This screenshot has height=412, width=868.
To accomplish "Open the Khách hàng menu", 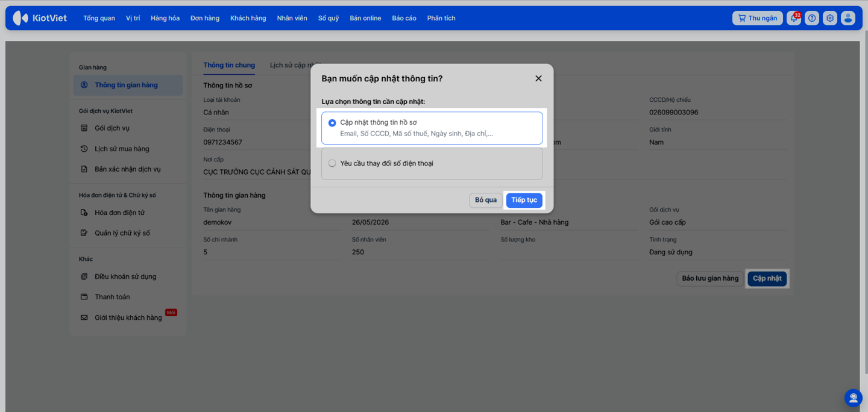I will pyautogui.click(x=248, y=18).
